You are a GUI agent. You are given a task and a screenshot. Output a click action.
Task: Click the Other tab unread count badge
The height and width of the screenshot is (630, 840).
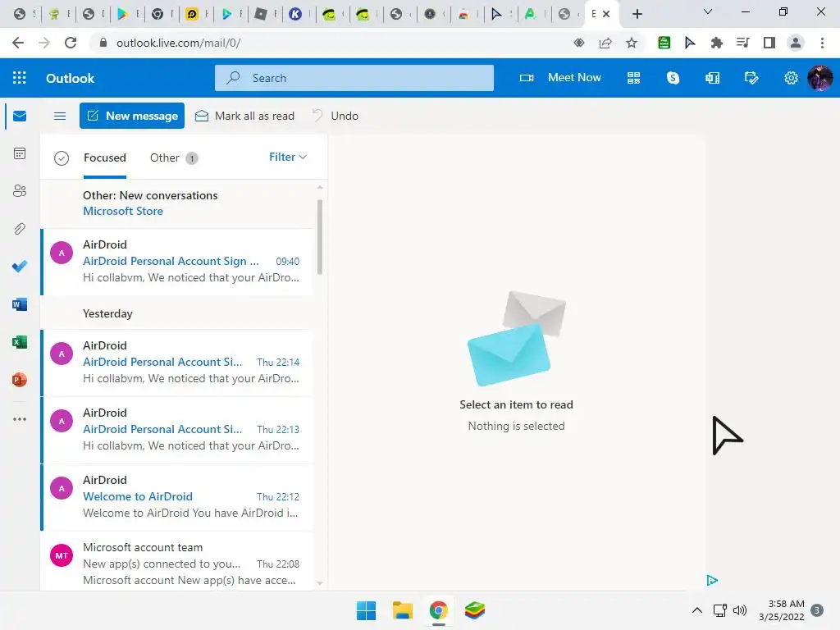192,158
